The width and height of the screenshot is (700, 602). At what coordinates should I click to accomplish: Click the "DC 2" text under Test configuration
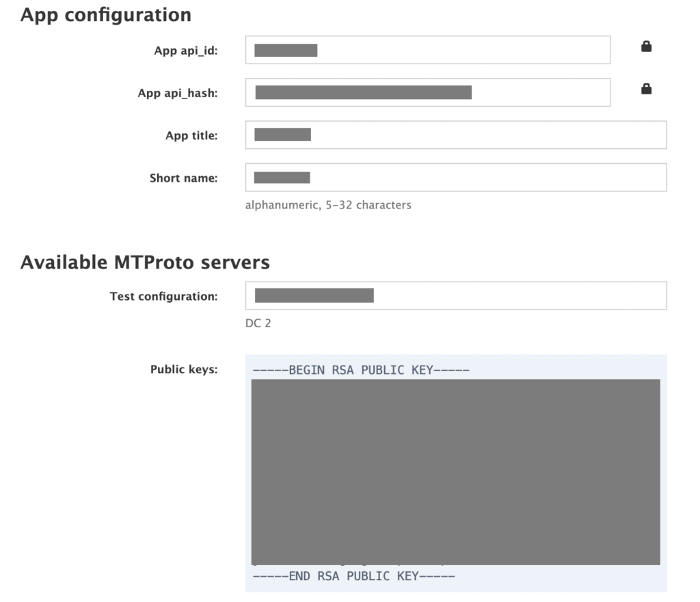click(x=258, y=323)
